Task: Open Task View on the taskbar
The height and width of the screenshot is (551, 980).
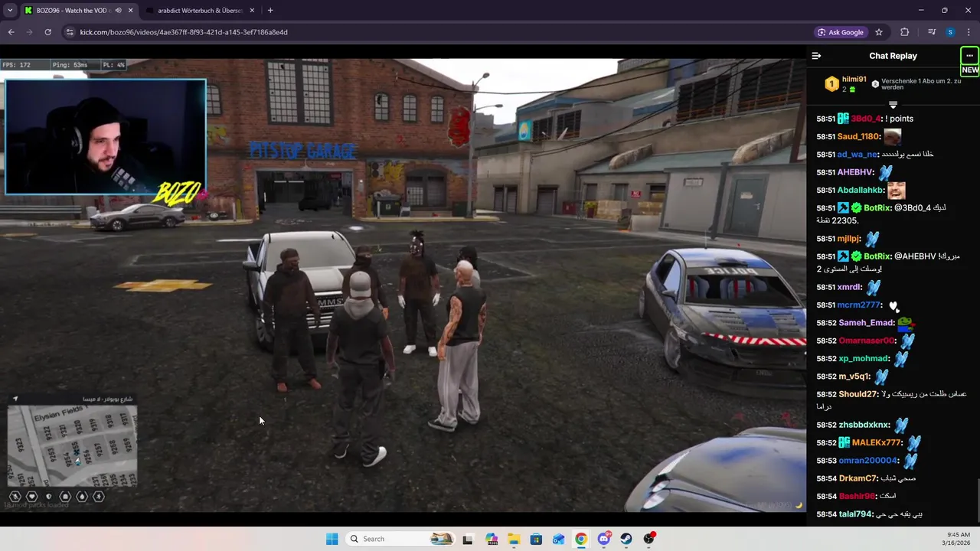Action: [468, 539]
